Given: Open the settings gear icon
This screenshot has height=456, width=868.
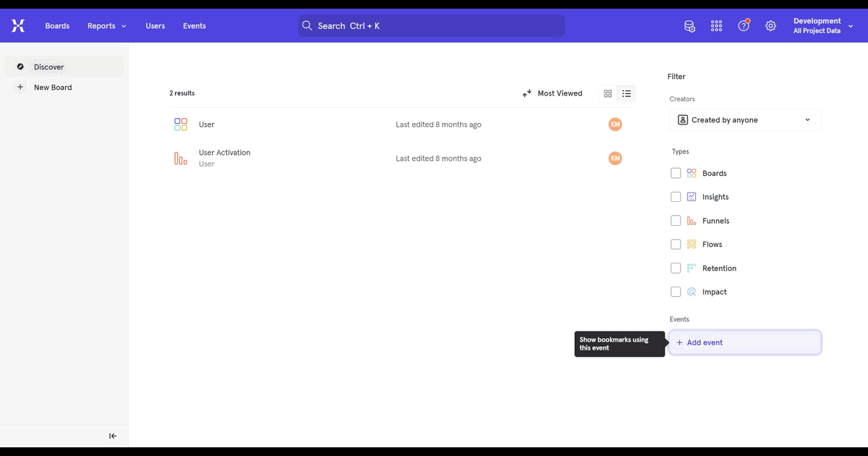Looking at the screenshot, I should [771, 26].
